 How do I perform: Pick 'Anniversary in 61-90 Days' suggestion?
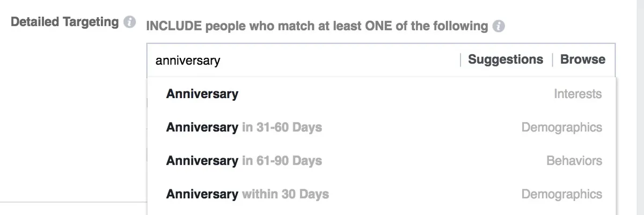point(244,161)
